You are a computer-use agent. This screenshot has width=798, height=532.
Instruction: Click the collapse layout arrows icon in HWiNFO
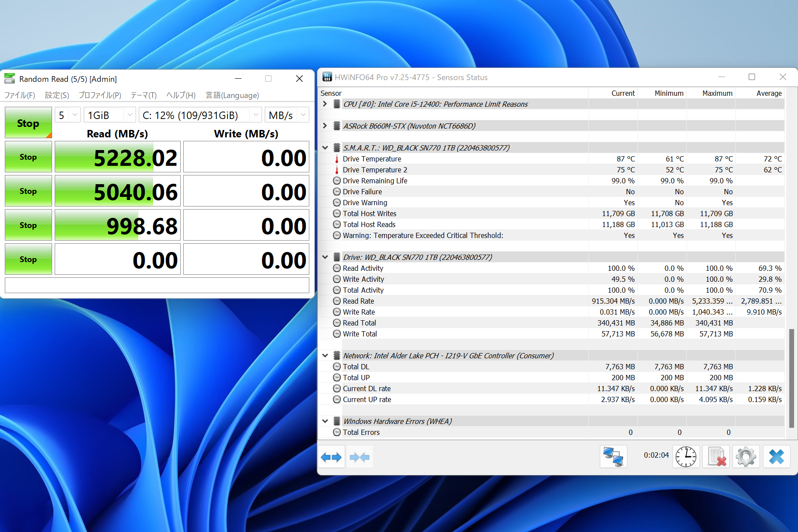360,457
